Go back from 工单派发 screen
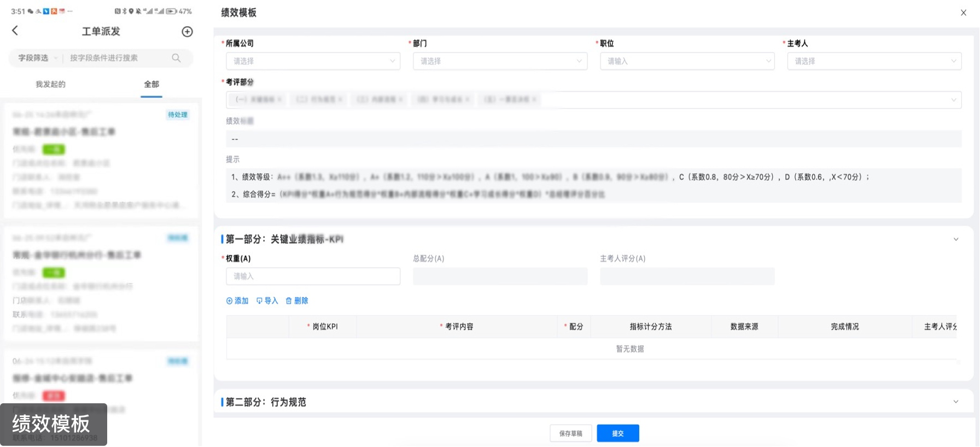Image resolution: width=980 pixels, height=447 pixels. point(15,31)
